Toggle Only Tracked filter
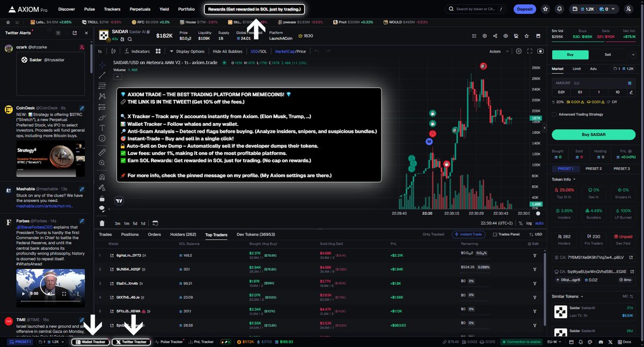The height and width of the screenshot is (347, 644). (433, 234)
